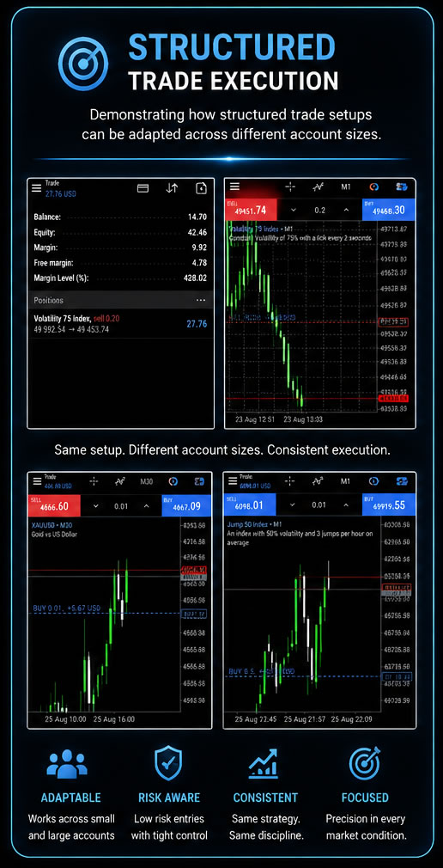Increase lot size on XAUUSD chart

pyautogui.click(x=146, y=506)
